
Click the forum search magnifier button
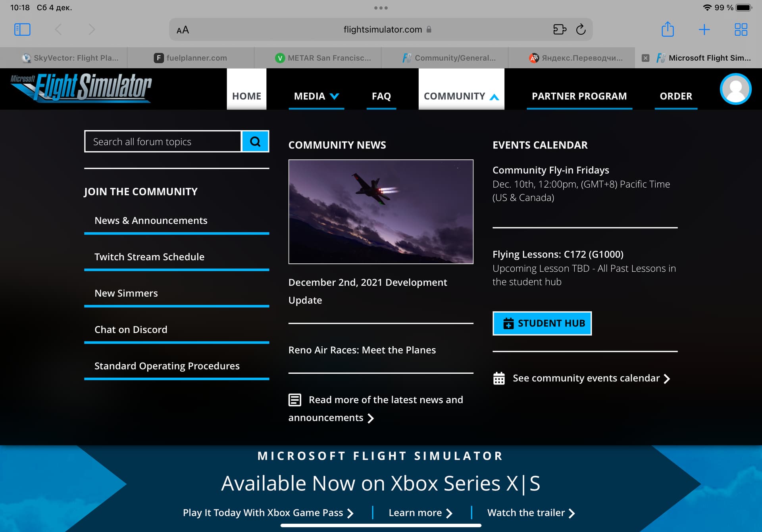(255, 141)
